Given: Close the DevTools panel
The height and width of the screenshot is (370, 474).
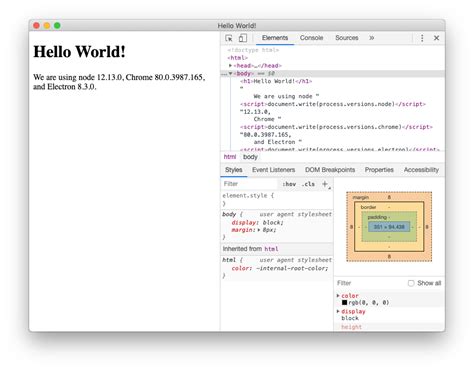Looking at the screenshot, I should [x=436, y=38].
